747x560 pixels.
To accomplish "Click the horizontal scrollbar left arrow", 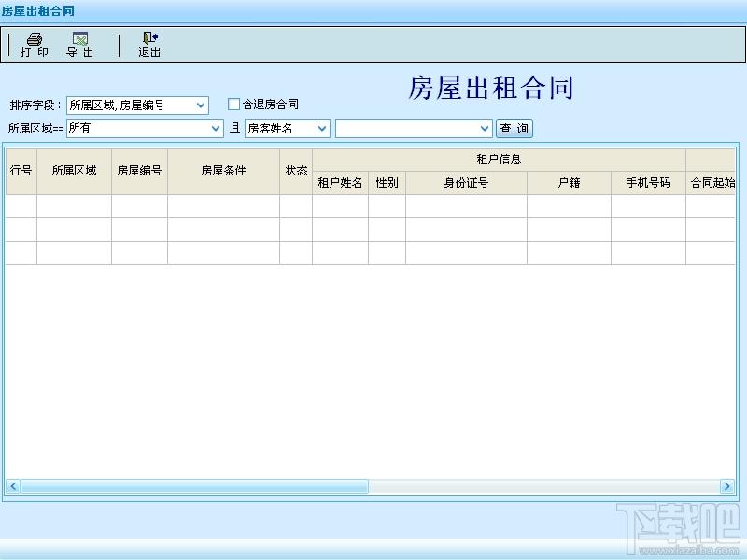I will coord(13,486).
